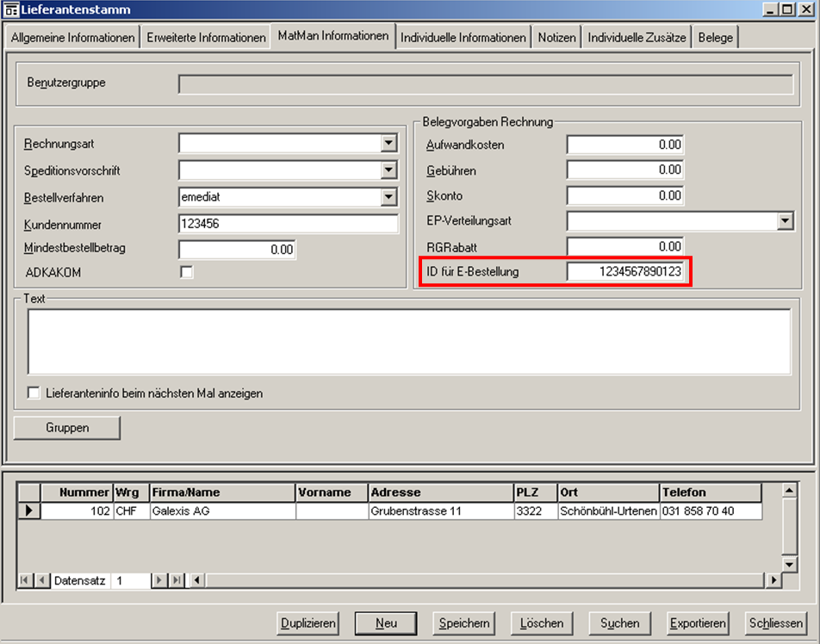Jump to last record in navigator
Screen dimensions: 820x644
pos(177,581)
